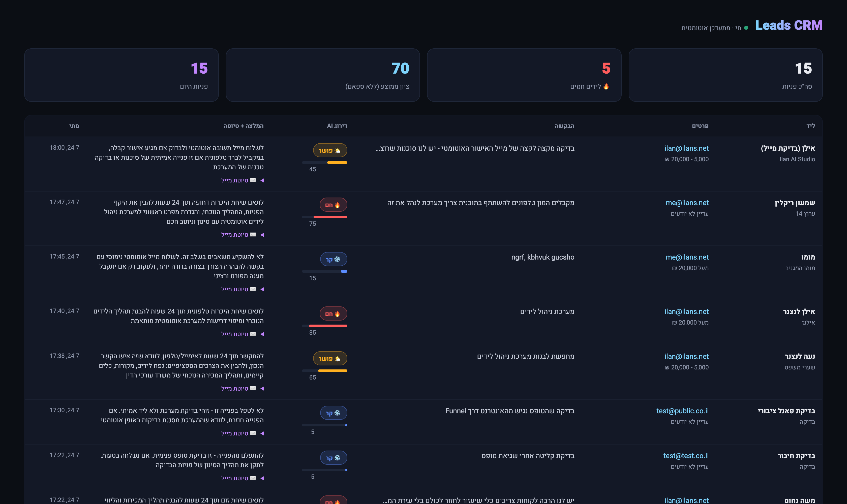Click the envelope icon in the 17:22 row
847x504 pixels.
pyautogui.click(x=253, y=478)
